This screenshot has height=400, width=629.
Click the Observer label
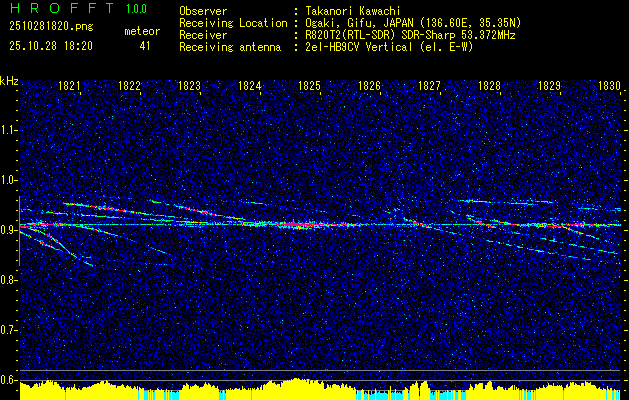[203, 11]
